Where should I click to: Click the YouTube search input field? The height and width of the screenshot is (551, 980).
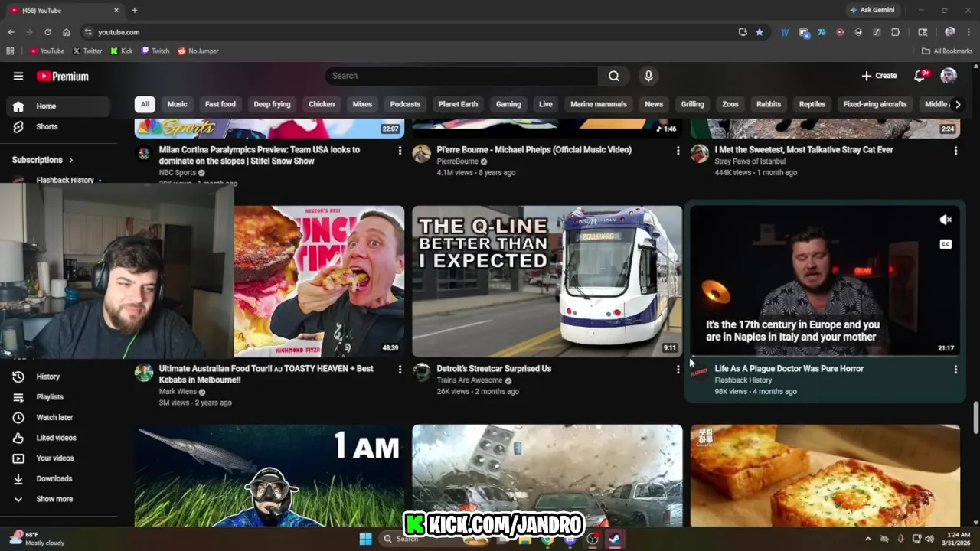click(462, 76)
